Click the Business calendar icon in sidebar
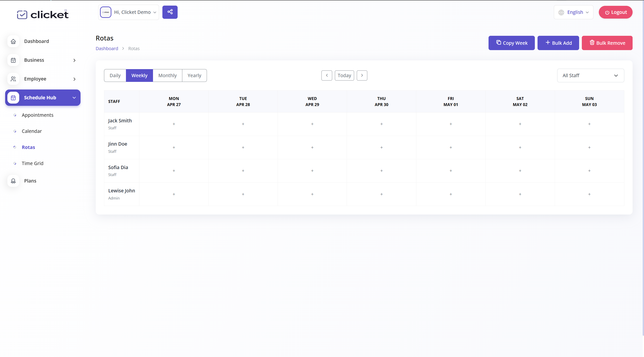Viewport: 644px width, 357px height. [13, 60]
